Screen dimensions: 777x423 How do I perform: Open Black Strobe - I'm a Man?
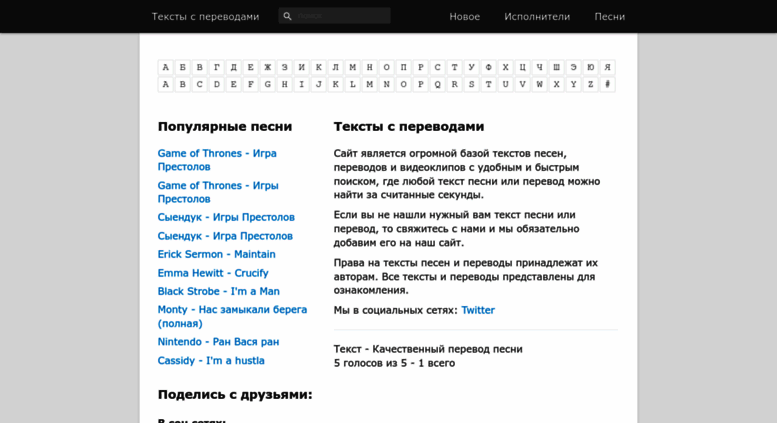219,291
